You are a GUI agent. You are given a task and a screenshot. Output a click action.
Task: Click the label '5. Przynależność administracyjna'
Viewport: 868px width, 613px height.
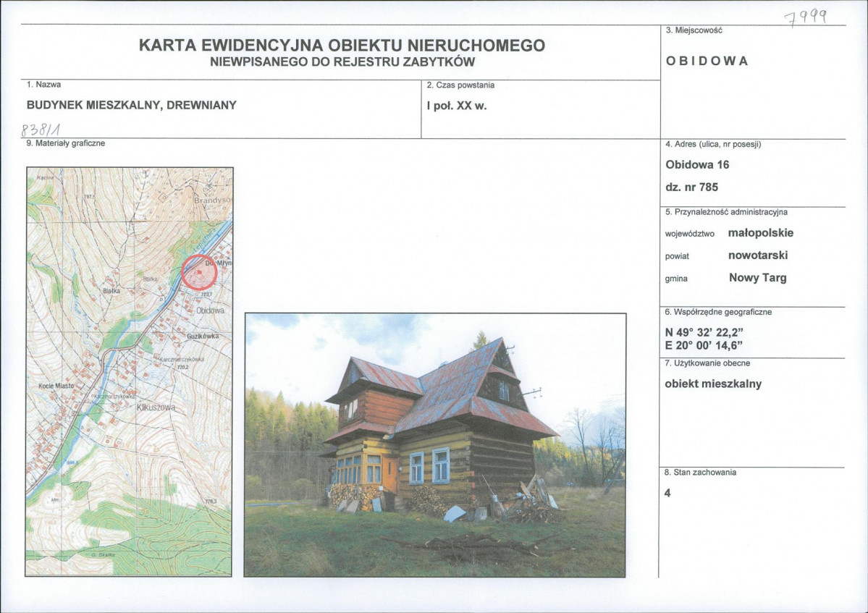[725, 212]
